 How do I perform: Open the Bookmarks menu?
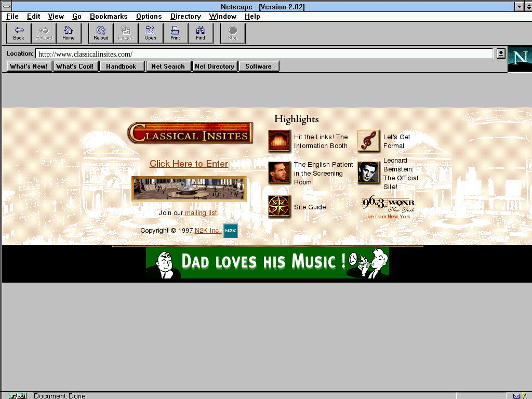(109, 17)
